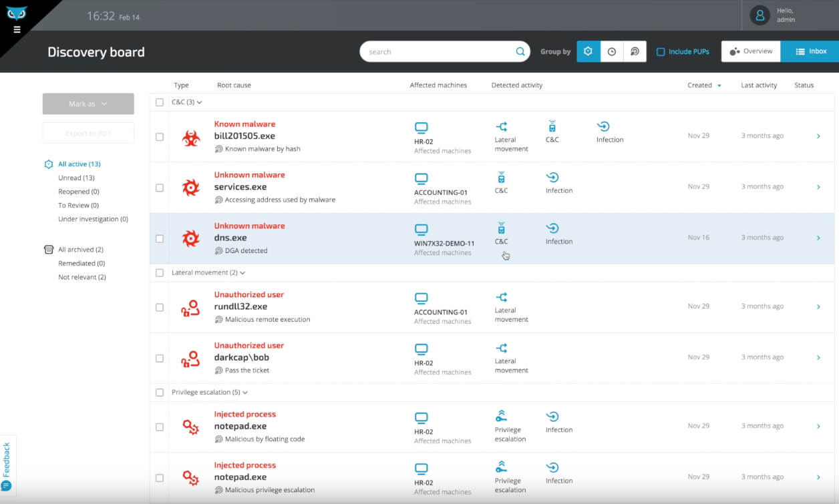This screenshot has width=839, height=504.
Task: Filter by Not relevant archived items
Action: [81, 277]
